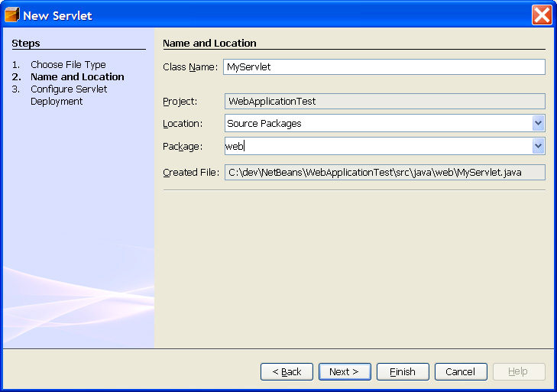The width and height of the screenshot is (557, 392).
Task: Click the read-only Project field
Action: tap(384, 101)
